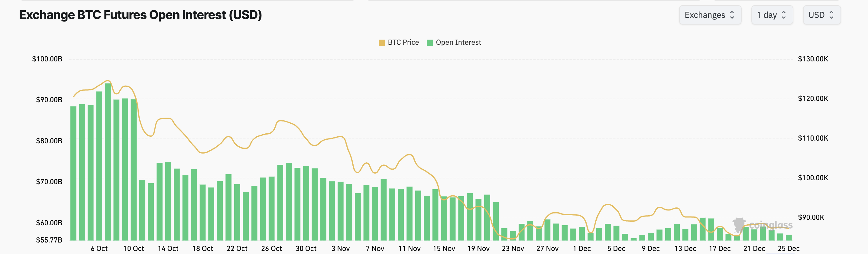Image resolution: width=868 pixels, height=254 pixels.
Task: Open the Exchanges dropdown
Action: pyautogui.click(x=710, y=15)
